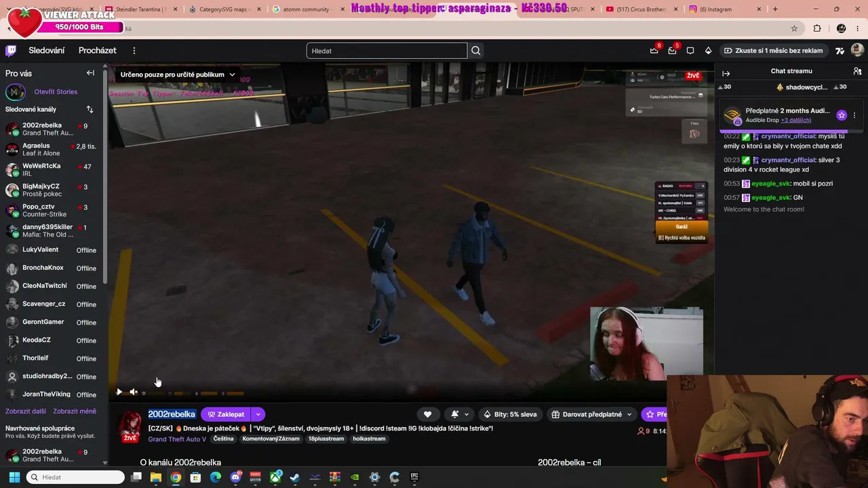Open the Twitch user avatar menu

(857, 50)
